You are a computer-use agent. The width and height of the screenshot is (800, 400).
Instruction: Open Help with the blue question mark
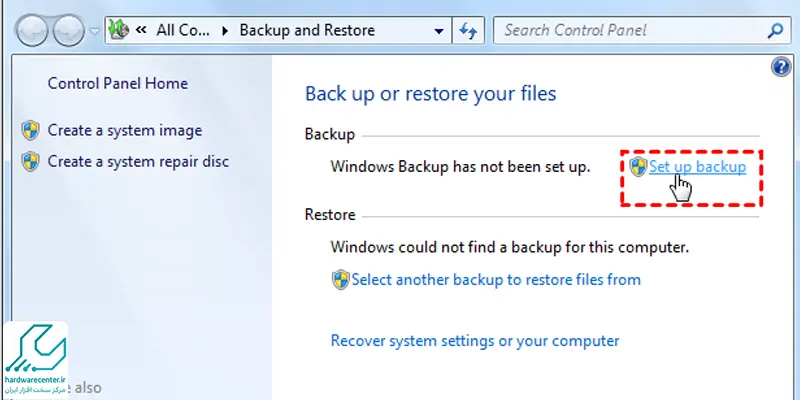pos(781,67)
